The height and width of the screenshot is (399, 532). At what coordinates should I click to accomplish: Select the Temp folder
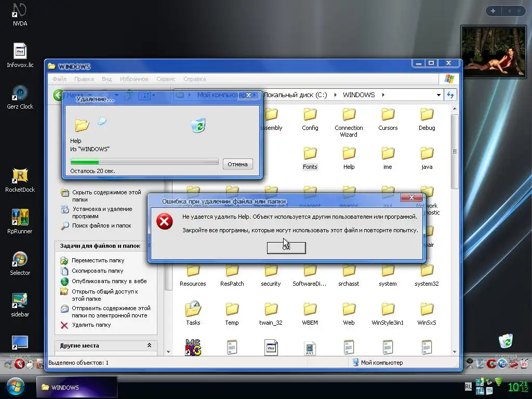point(232,314)
